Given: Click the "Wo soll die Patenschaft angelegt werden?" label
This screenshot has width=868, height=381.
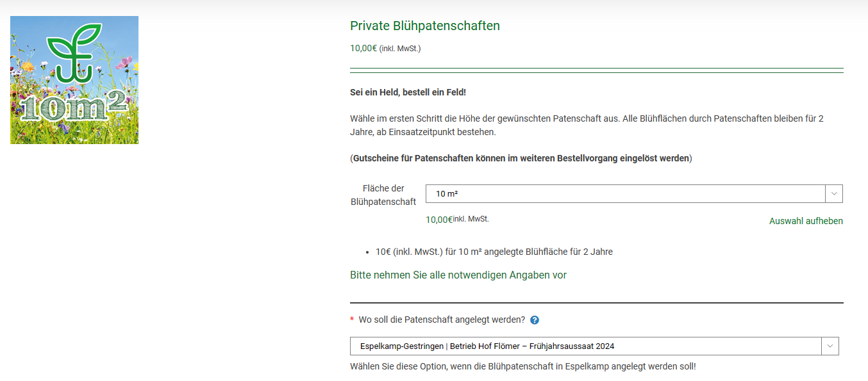Looking at the screenshot, I should 442,320.
